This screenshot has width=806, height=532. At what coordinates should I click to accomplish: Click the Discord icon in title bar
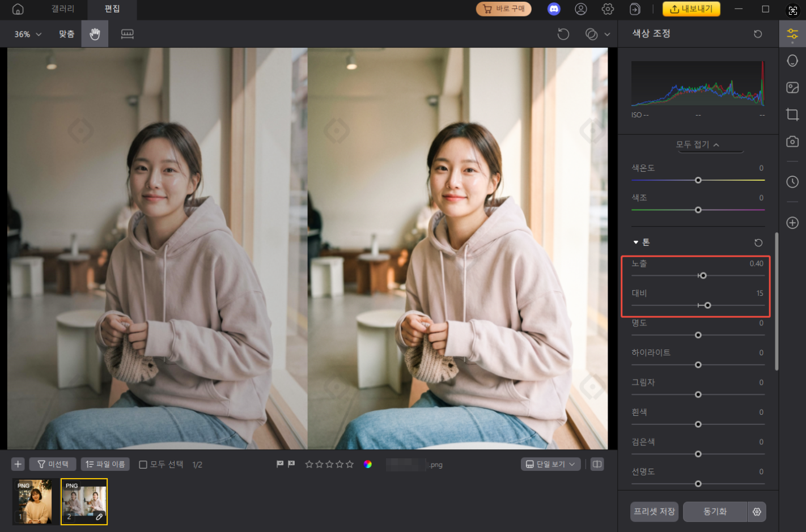[554, 9]
